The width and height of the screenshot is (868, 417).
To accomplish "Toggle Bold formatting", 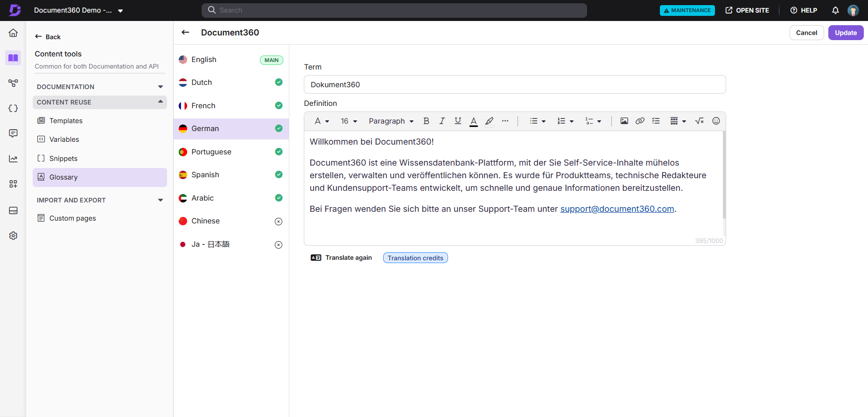I will [426, 121].
